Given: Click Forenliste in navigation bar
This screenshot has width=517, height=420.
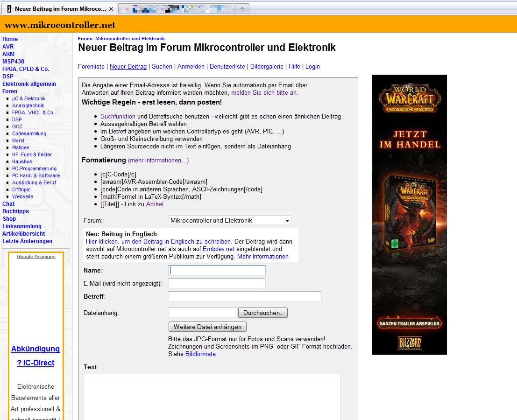Looking at the screenshot, I should pyautogui.click(x=91, y=67).
